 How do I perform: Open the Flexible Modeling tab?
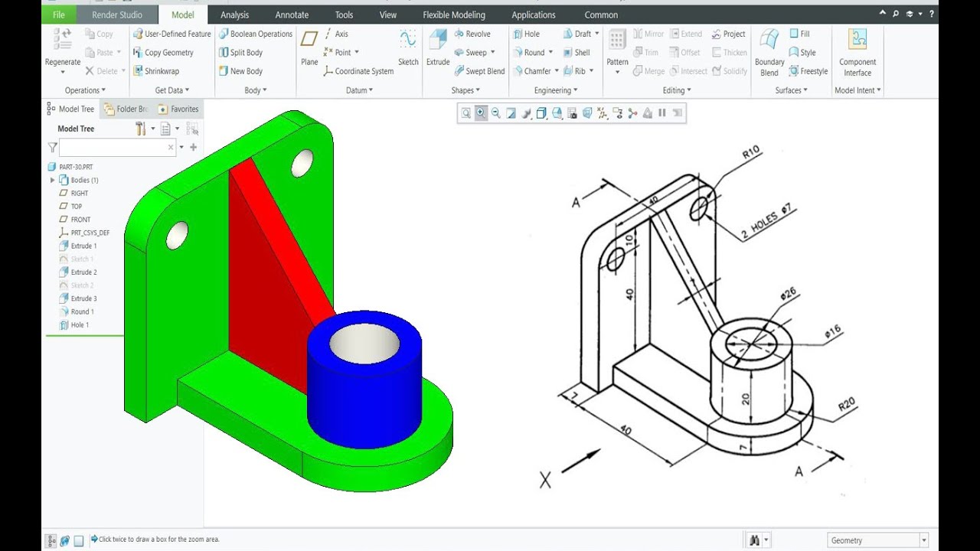point(454,15)
